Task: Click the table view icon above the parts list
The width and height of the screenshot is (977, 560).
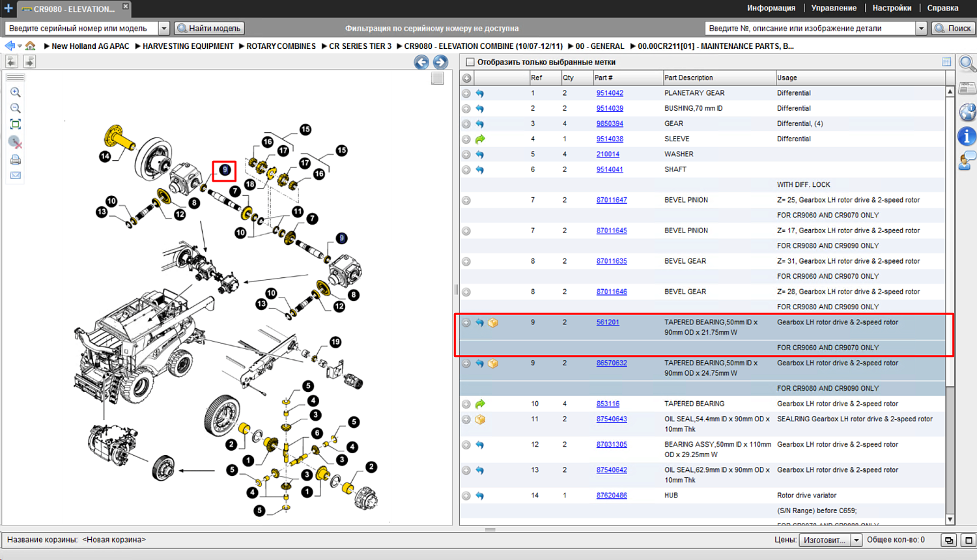Action: point(946,62)
